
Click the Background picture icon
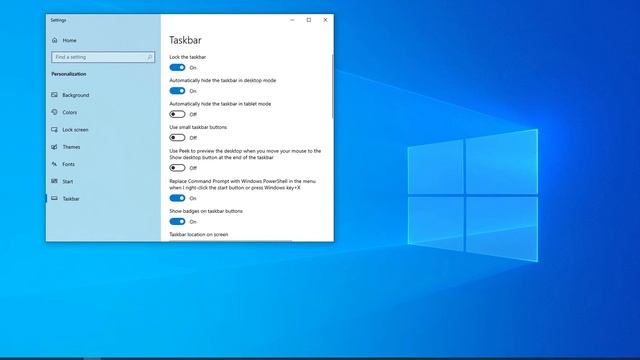pyautogui.click(x=54, y=95)
